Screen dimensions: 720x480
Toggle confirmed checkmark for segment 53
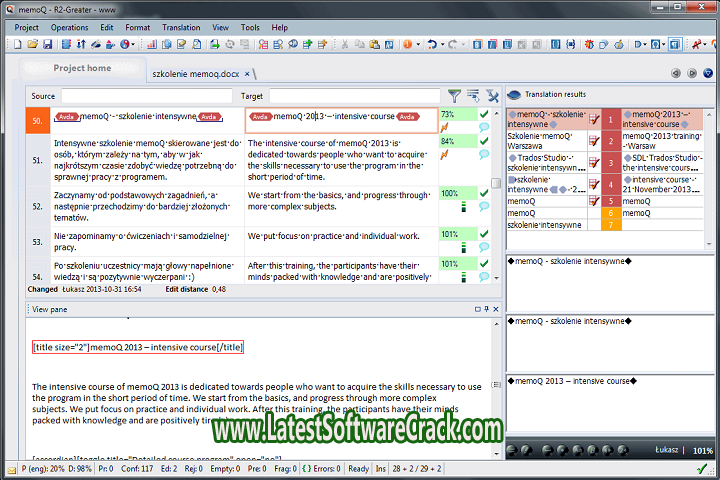click(484, 233)
